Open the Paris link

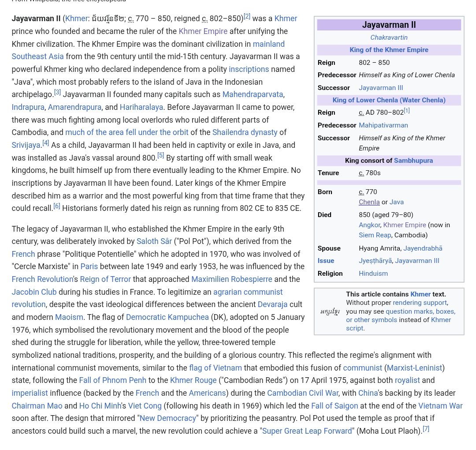pyautogui.click(x=89, y=267)
